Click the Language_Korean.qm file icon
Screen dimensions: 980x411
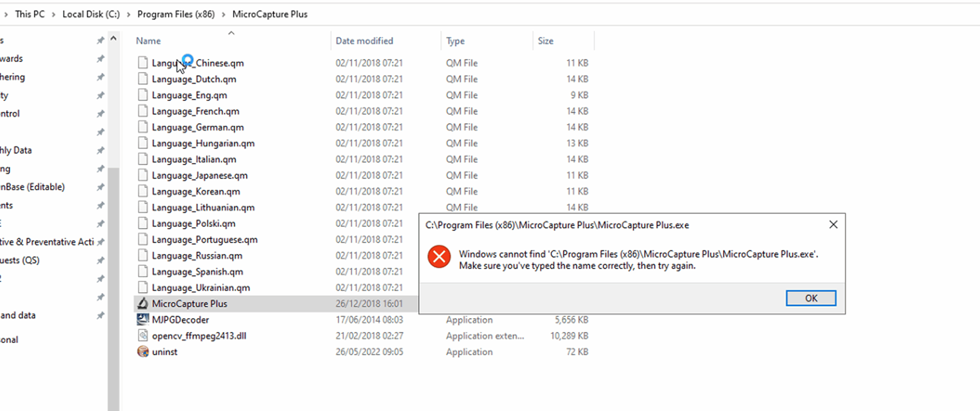click(143, 192)
